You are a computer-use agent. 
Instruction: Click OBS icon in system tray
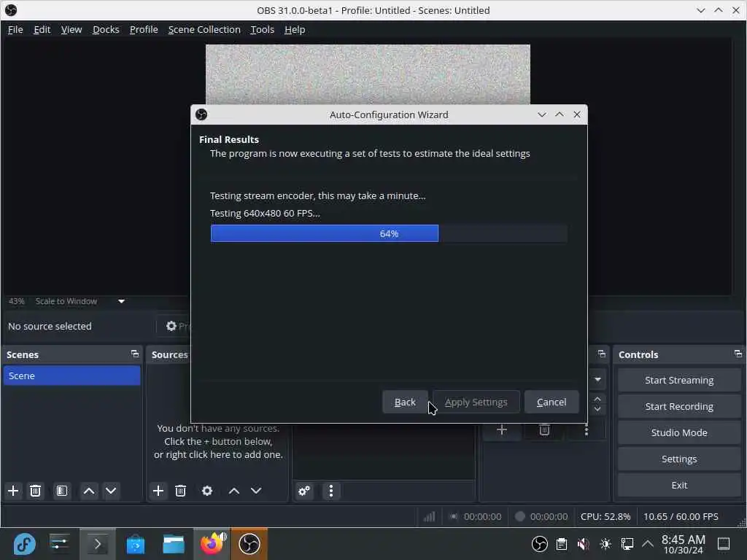pyautogui.click(x=540, y=544)
